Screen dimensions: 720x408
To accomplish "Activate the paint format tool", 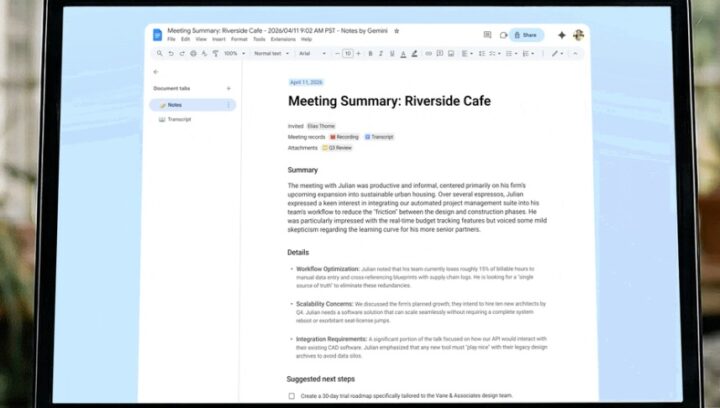I will tap(215, 54).
